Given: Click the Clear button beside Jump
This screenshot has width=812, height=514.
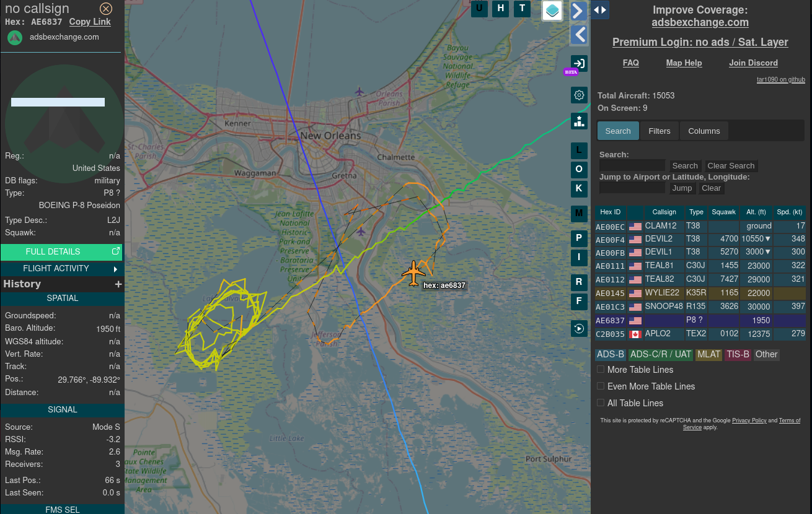Looking at the screenshot, I should coord(711,188).
